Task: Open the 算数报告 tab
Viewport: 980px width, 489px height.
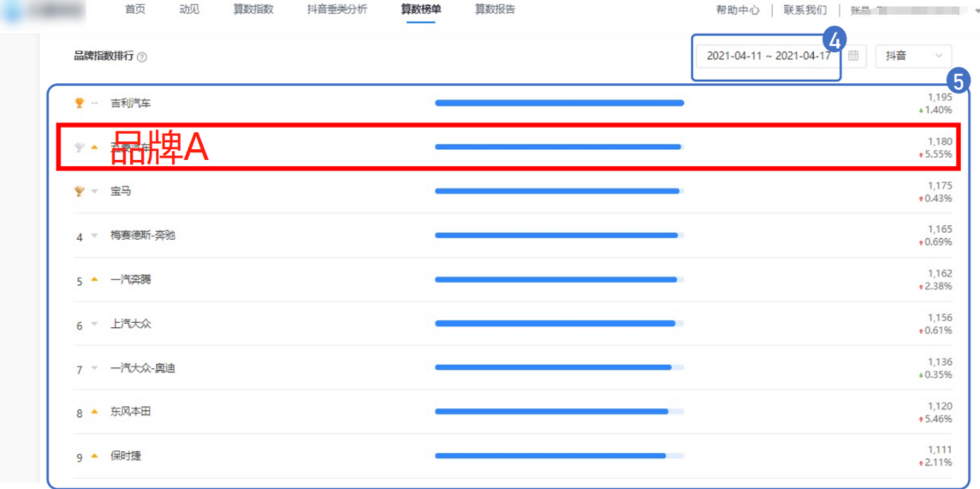Action: coord(495,10)
